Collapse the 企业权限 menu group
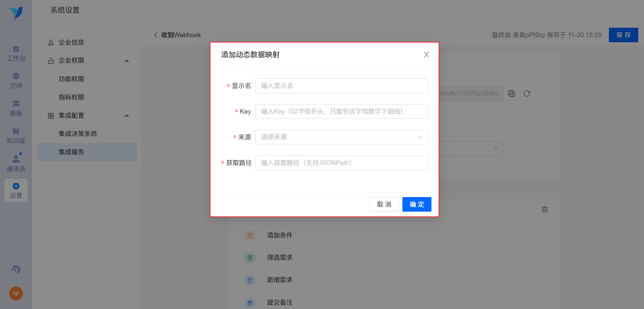644x309 pixels. 127,61
